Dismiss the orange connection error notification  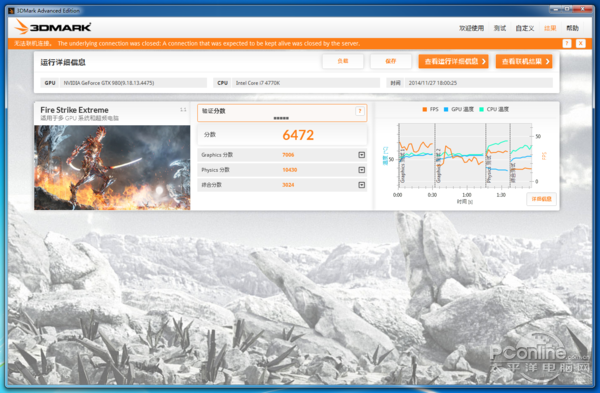[x=580, y=43]
